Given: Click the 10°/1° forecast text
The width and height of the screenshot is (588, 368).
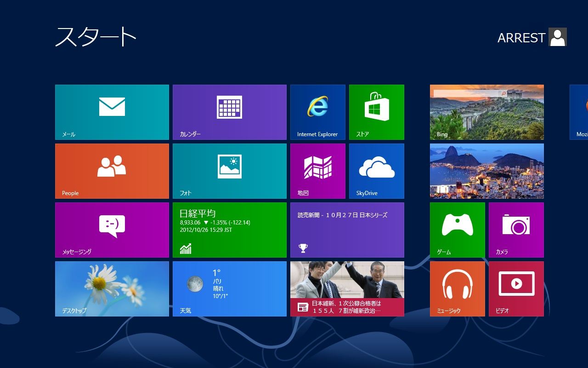Looking at the screenshot, I should point(220,296).
